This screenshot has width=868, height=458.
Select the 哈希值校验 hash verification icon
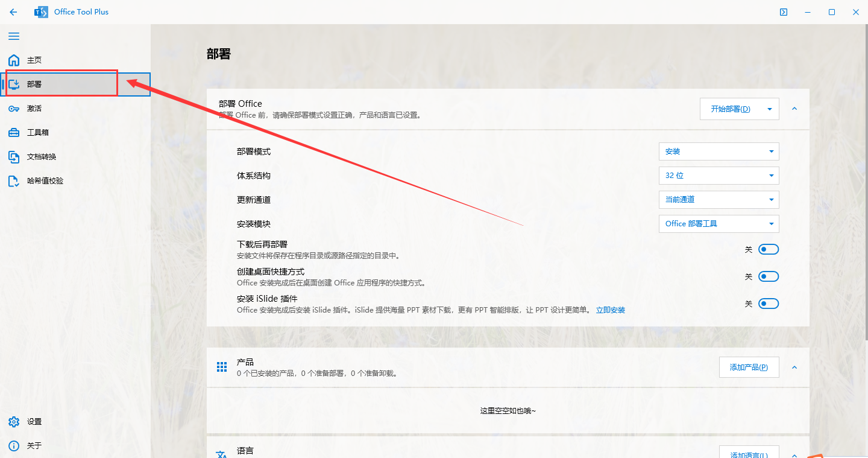point(14,180)
